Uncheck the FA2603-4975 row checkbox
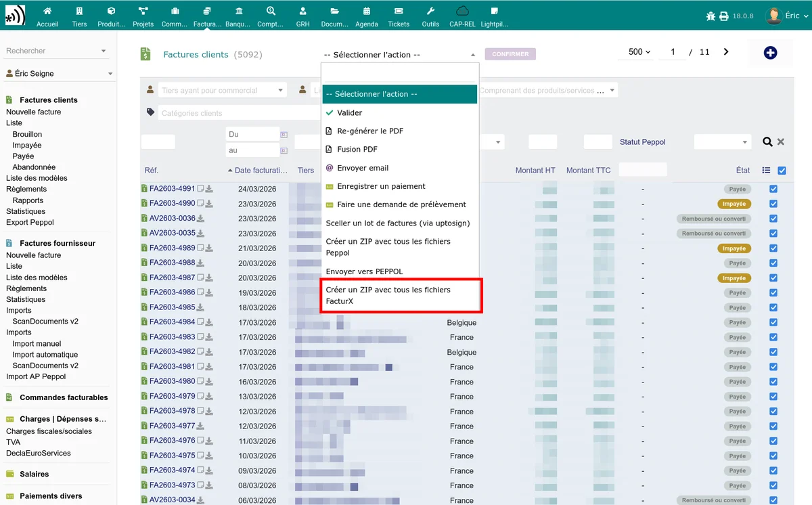Screen dimensions: 812x505 pyautogui.click(x=773, y=456)
